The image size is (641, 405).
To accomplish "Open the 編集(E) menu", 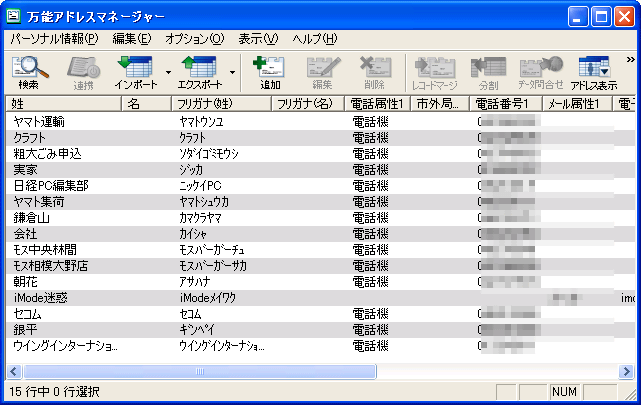I will (132, 39).
